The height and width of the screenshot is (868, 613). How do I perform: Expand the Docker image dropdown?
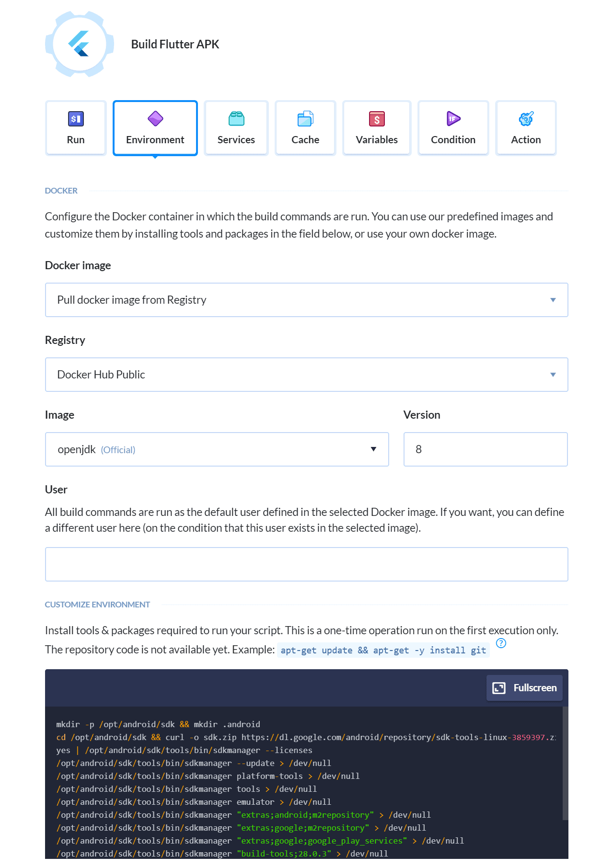306,300
